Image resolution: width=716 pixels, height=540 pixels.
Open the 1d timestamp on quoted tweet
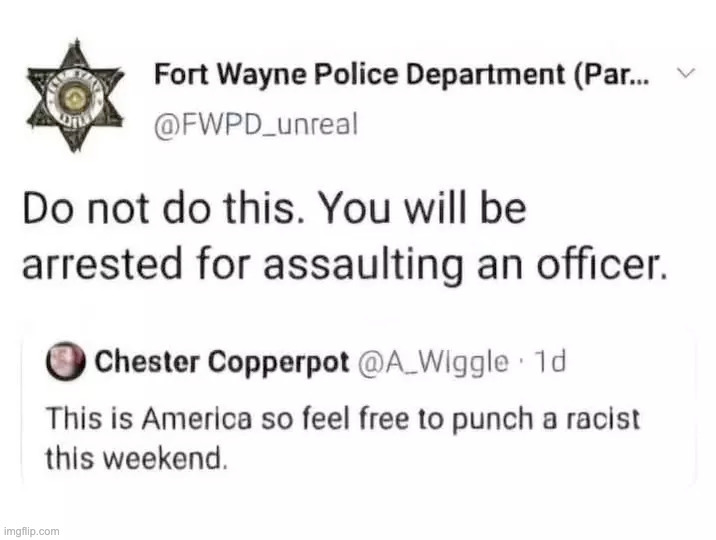click(x=551, y=361)
